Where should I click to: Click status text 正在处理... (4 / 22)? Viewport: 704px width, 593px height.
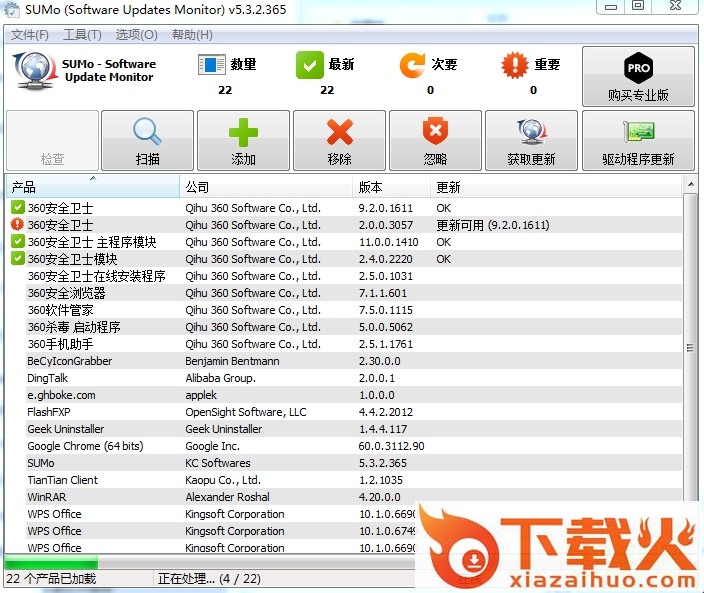coord(209,579)
